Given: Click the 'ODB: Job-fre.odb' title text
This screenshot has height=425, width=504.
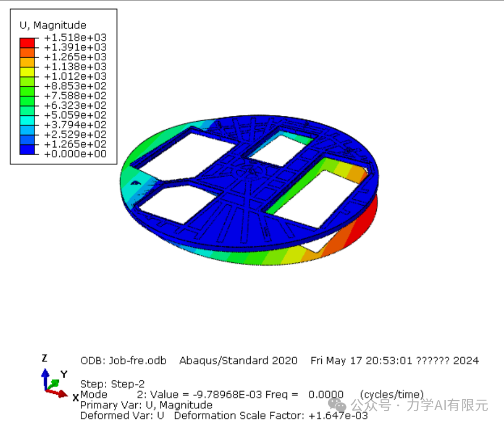Looking at the screenshot, I should pyautogui.click(x=123, y=360).
